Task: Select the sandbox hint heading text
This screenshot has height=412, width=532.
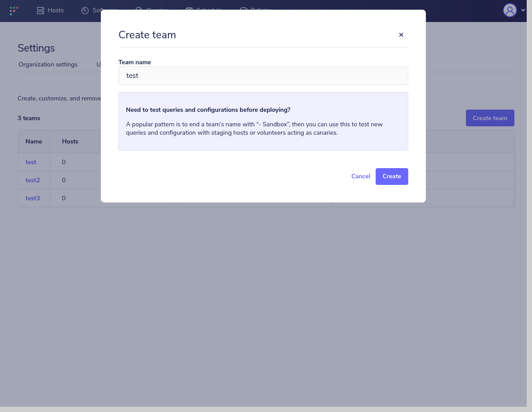Action: 208,110
